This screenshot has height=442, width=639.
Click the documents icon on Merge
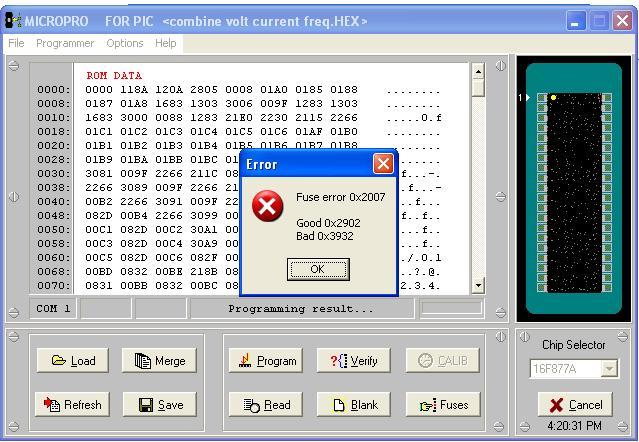(143, 361)
